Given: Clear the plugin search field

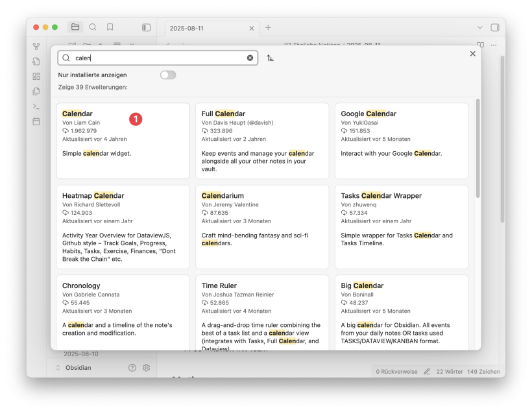Looking at the screenshot, I should tap(250, 58).
